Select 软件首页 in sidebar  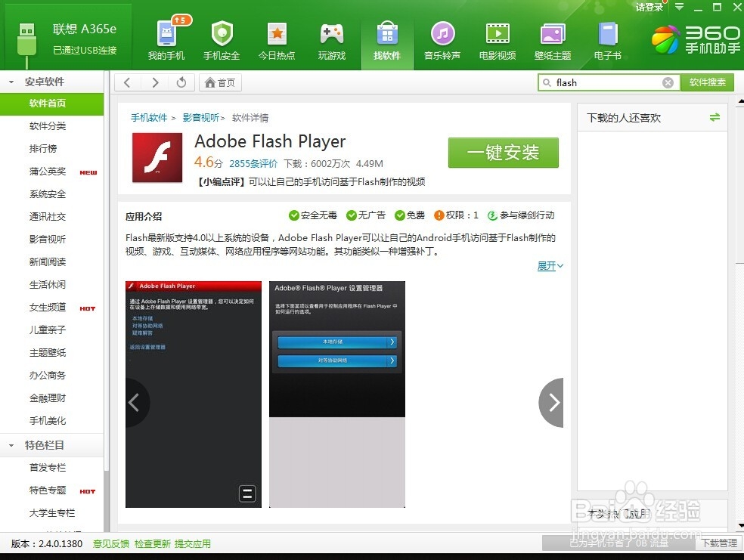coord(51,104)
